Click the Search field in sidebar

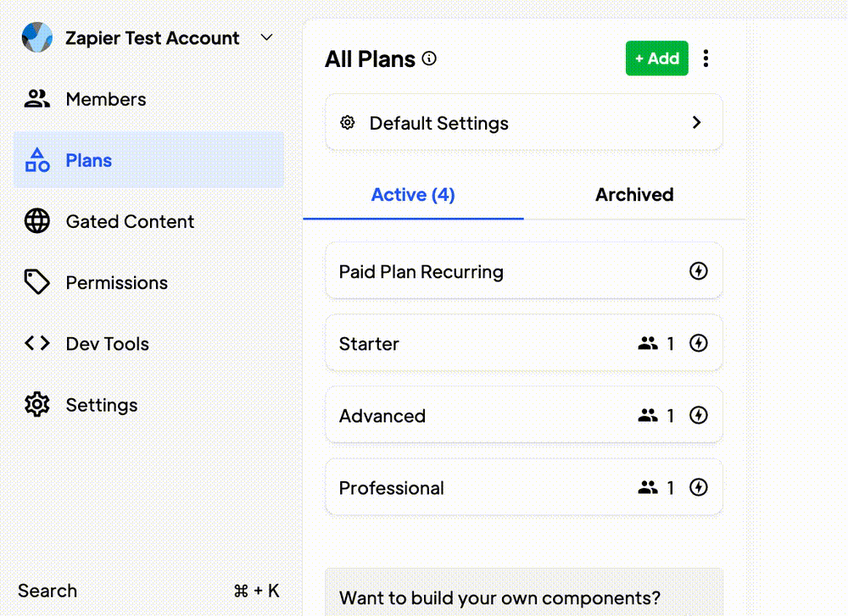point(47,591)
